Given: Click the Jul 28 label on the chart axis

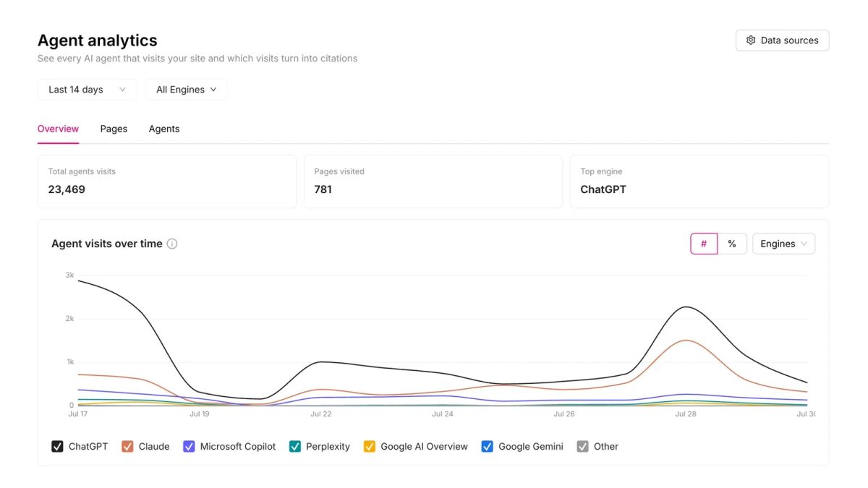Looking at the screenshot, I should click(685, 414).
